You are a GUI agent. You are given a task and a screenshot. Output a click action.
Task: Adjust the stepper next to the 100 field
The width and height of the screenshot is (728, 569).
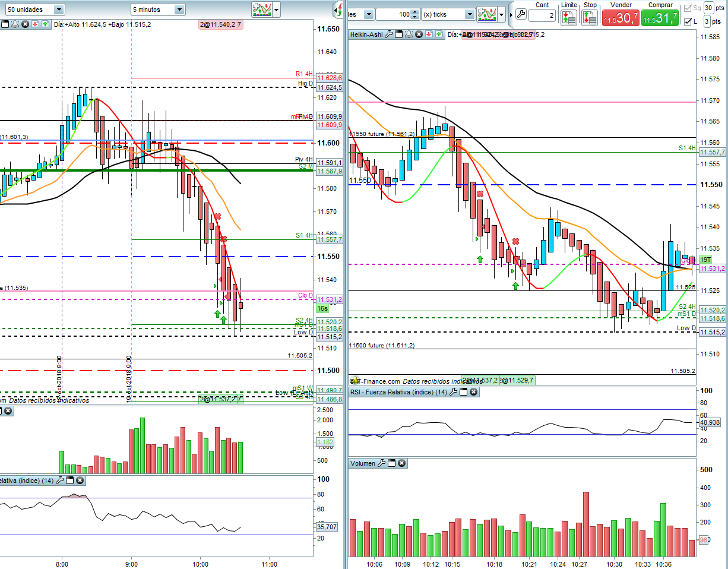click(415, 14)
